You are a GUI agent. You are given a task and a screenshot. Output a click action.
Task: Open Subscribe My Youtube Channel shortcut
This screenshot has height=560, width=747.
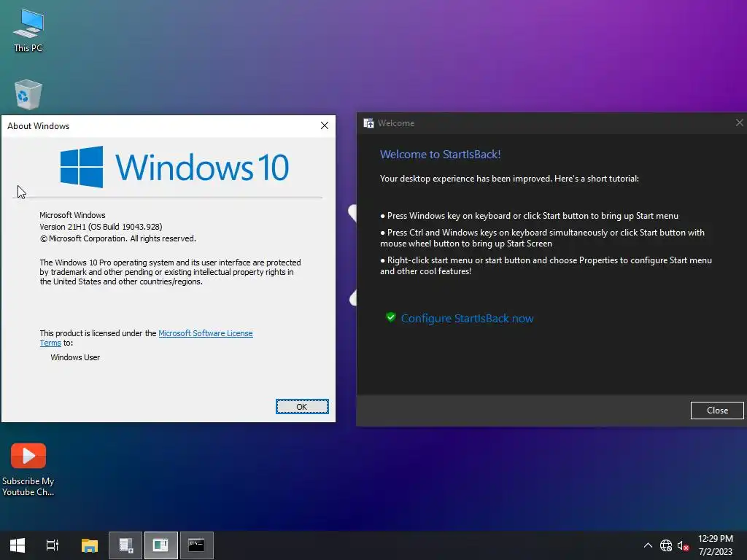click(x=28, y=470)
